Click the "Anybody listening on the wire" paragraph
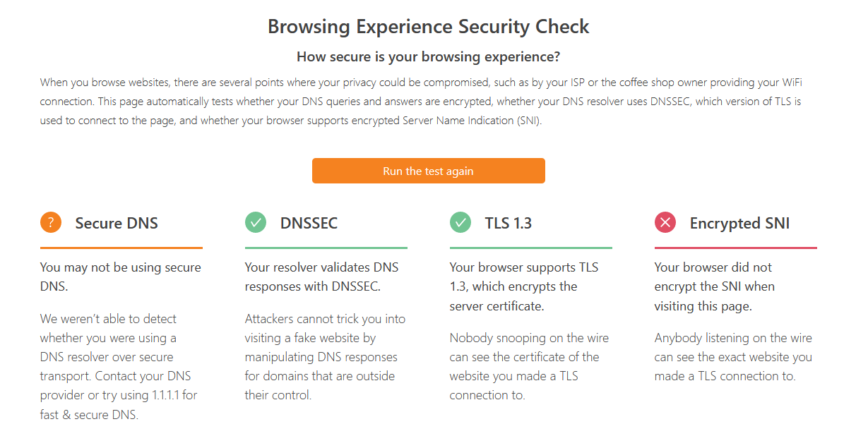This screenshot has height=424, width=868. (x=733, y=357)
